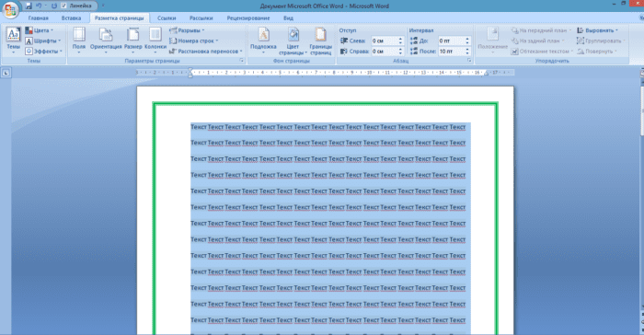Expand Номера строк line numbers dropdown
Screen dimensions: 644x335
[193, 40]
